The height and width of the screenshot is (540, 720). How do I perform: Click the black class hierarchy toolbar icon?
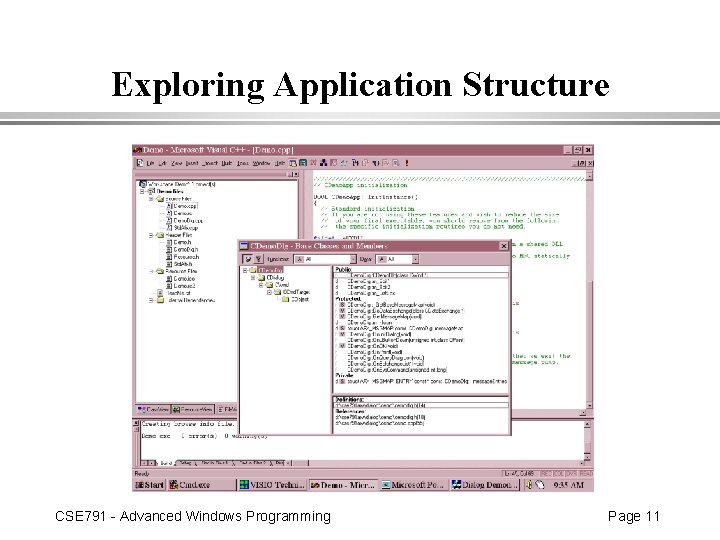[x=323, y=163]
